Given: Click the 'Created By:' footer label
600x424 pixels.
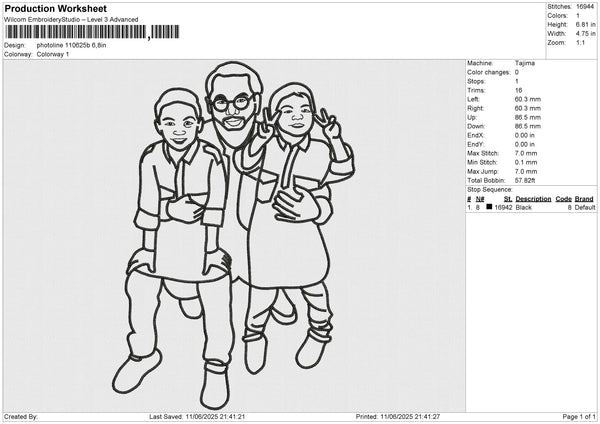Looking at the screenshot, I should click(21, 417).
